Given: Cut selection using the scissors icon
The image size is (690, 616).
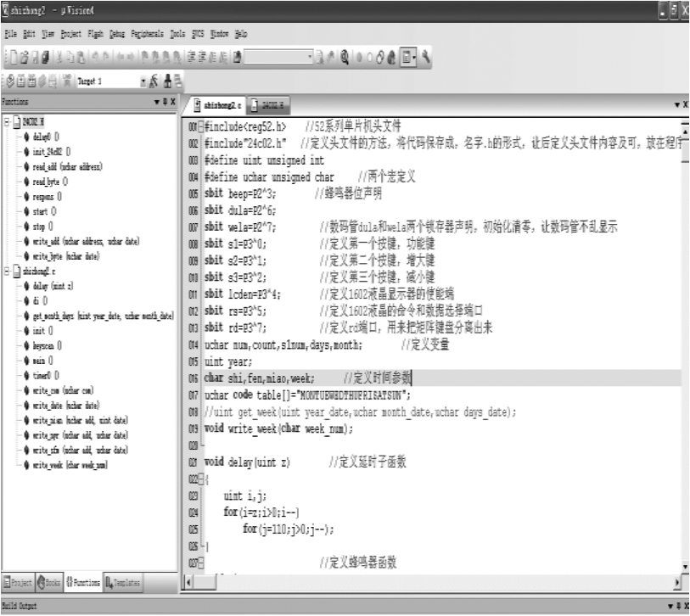Looking at the screenshot, I should [59, 57].
